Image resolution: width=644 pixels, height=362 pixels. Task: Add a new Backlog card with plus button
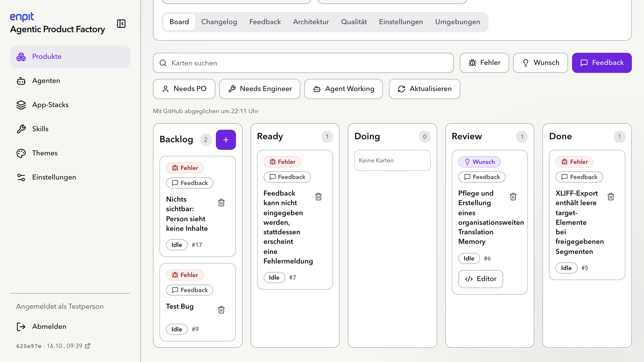tap(226, 140)
